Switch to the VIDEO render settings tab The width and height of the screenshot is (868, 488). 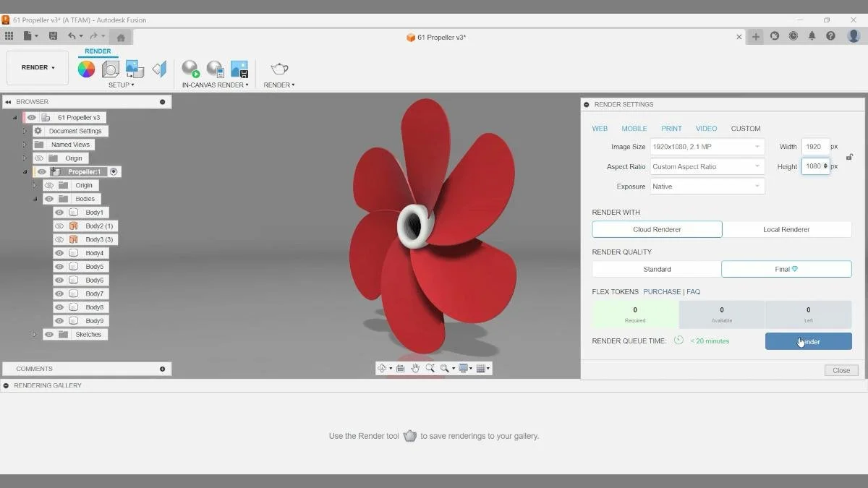coord(706,128)
